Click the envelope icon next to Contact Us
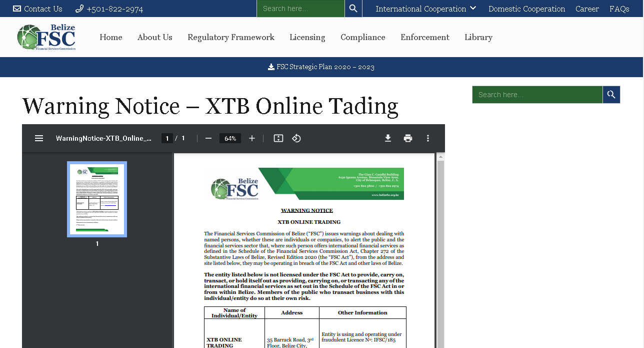644x348 pixels. [x=17, y=9]
